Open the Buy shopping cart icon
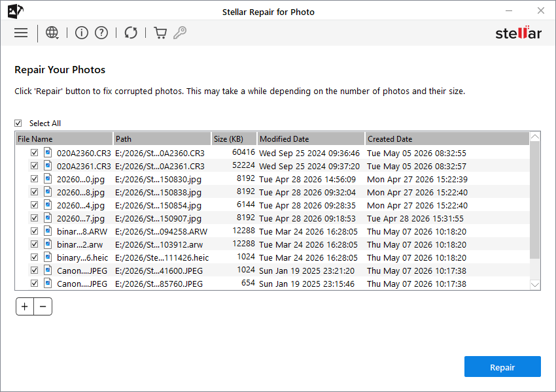Viewport: 556px width, 392px height. click(160, 33)
